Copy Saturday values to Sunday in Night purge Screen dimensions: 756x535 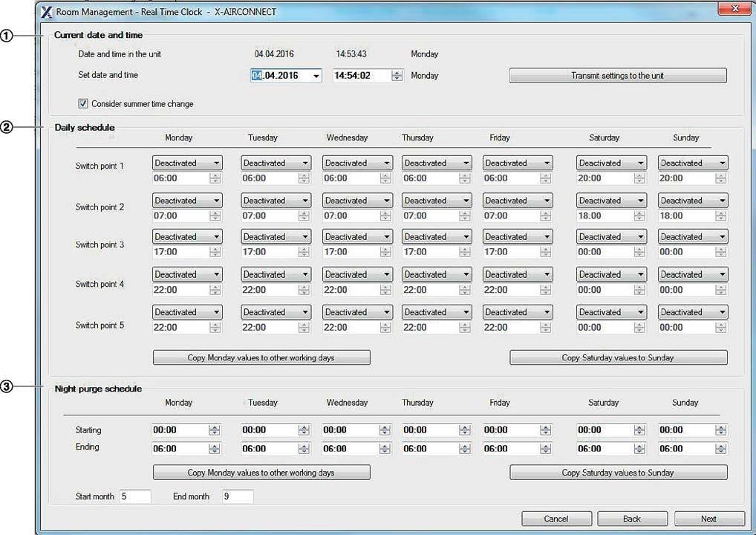(618, 473)
